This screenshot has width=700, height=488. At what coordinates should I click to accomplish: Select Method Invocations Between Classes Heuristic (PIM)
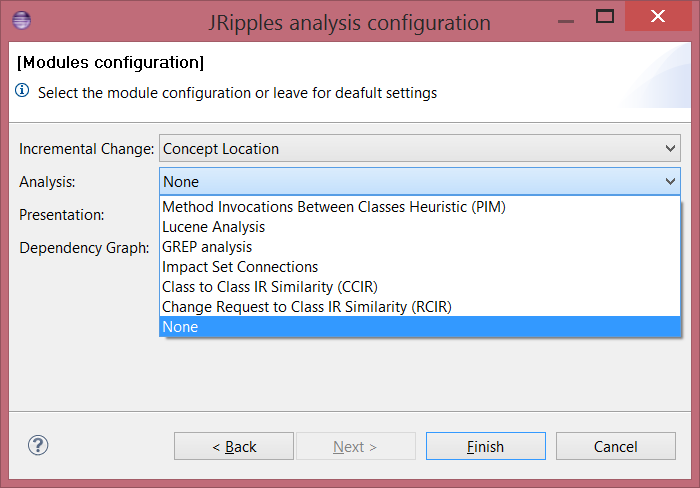point(334,208)
